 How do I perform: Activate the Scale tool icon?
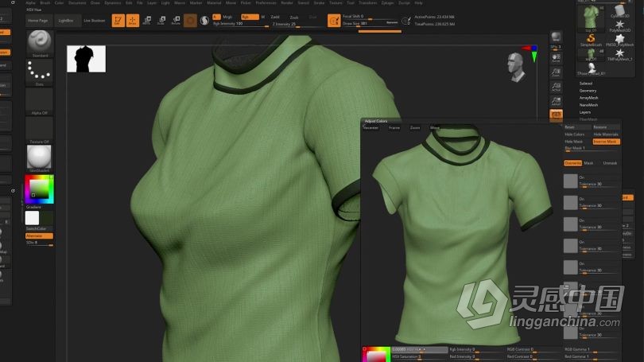pyautogui.click(x=161, y=20)
